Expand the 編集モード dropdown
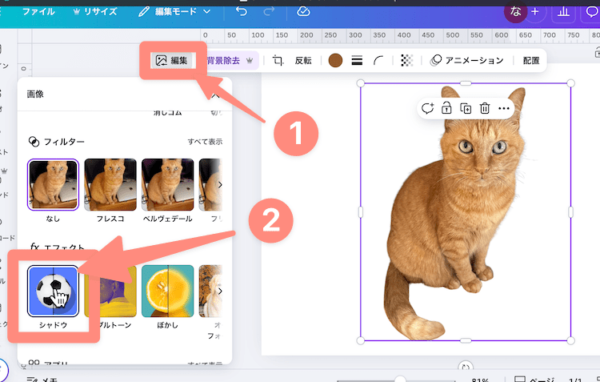Viewport: 600px width, 382px height. [174, 11]
